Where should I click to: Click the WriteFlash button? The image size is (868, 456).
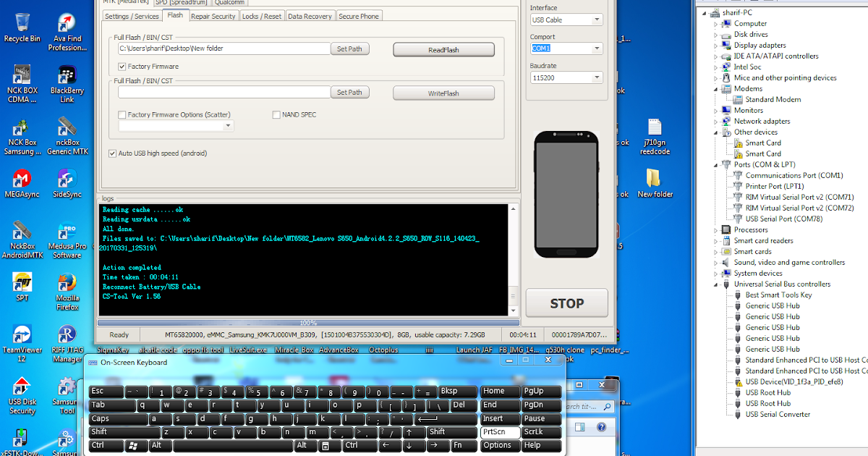pos(443,93)
